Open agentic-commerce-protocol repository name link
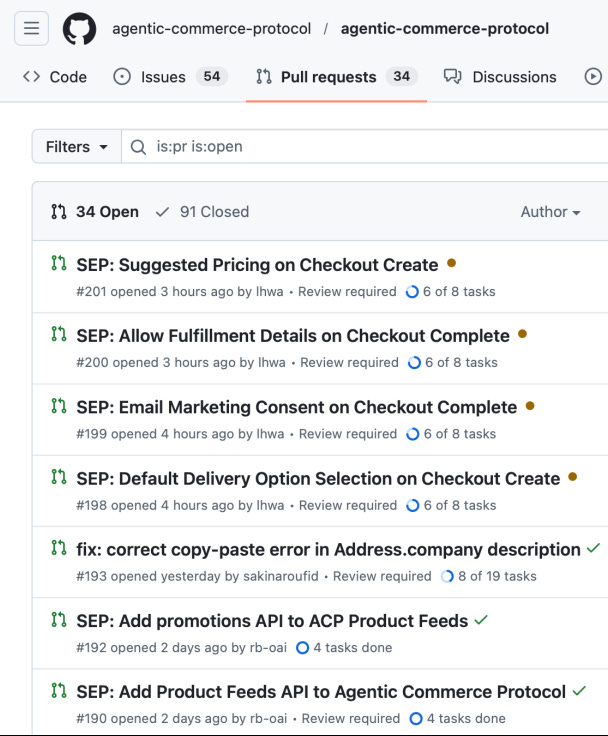 [445, 29]
